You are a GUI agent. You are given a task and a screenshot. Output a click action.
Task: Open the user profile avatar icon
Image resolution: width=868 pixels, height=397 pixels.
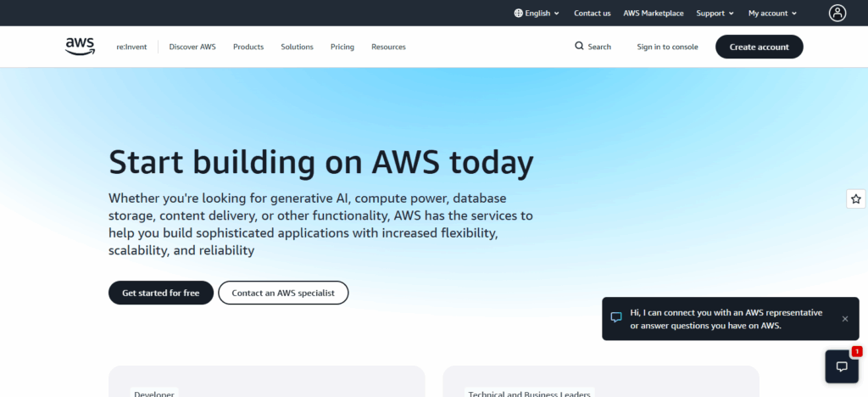tap(837, 13)
